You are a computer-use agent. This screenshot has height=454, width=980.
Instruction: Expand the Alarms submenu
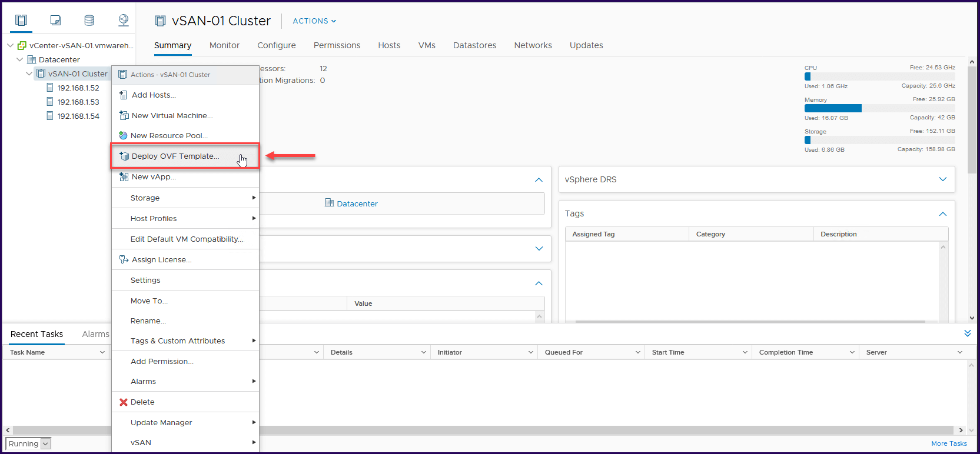coord(185,381)
